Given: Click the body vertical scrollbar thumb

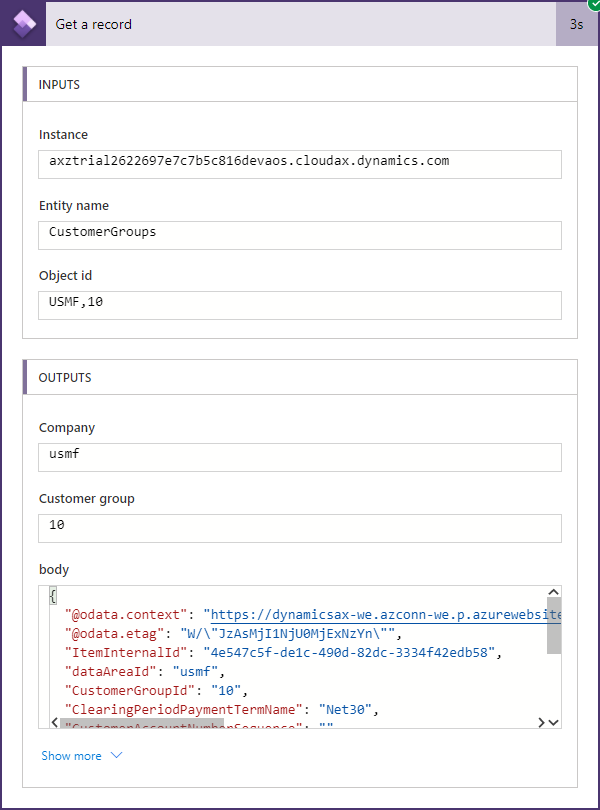Looking at the screenshot, I should click(554, 626).
